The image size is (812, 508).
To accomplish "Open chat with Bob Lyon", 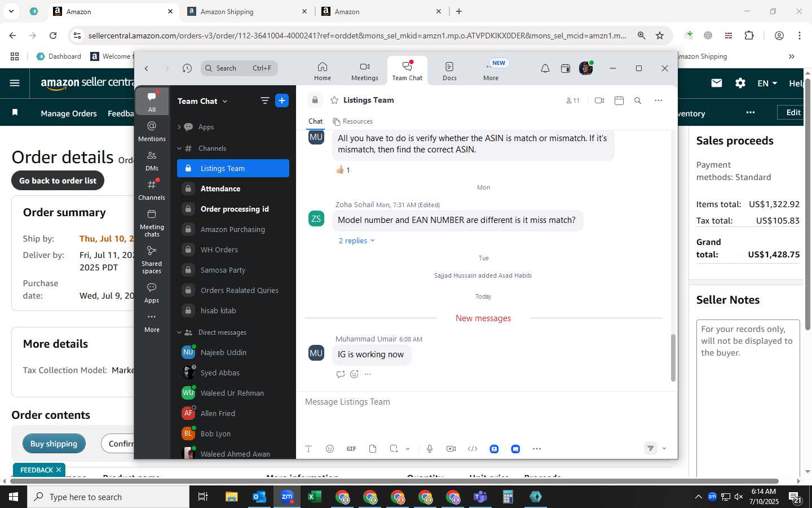I will (233, 433).
